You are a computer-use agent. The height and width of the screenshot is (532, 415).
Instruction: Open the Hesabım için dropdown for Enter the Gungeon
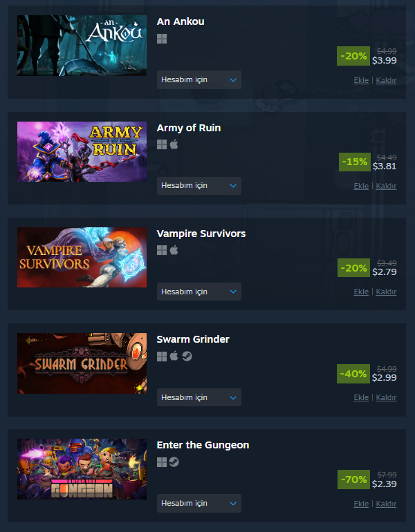(x=199, y=503)
